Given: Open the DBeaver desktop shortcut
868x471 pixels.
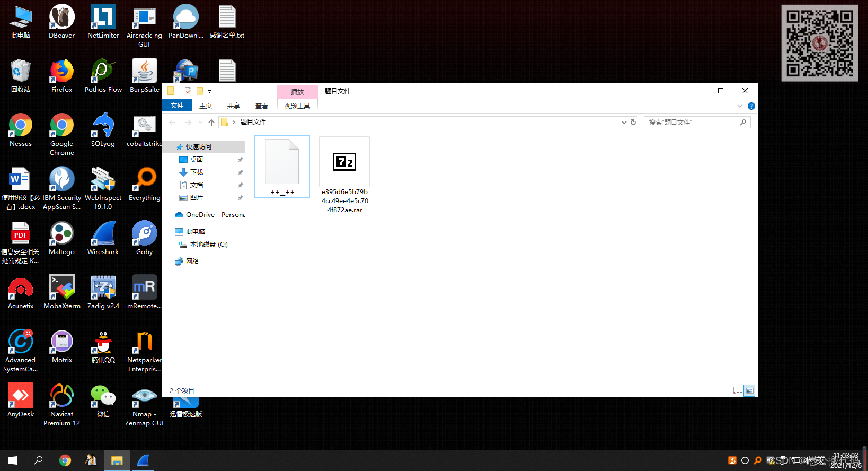Looking at the screenshot, I should click(x=62, y=22).
